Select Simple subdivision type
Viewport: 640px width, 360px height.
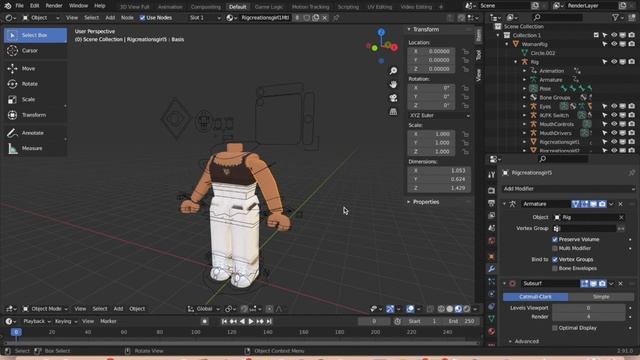(x=601, y=297)
